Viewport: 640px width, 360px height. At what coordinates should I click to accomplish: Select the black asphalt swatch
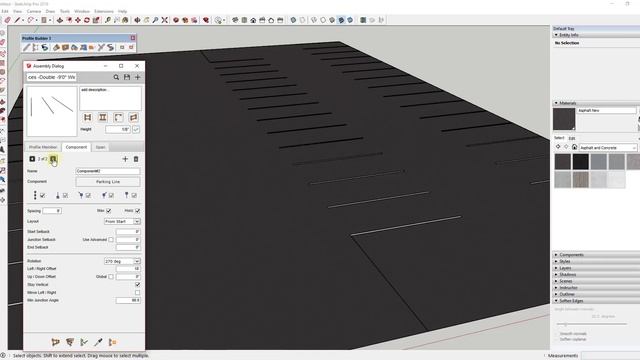[x=580, y=162]
